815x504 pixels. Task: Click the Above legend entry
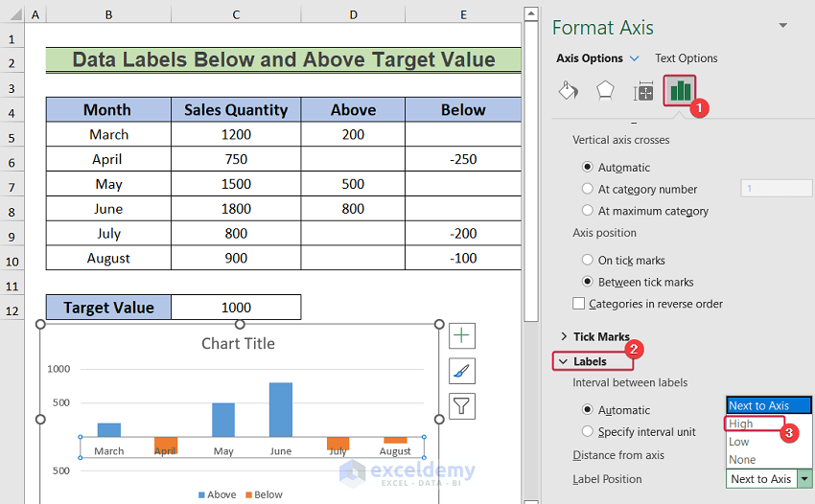coord(218,494)
